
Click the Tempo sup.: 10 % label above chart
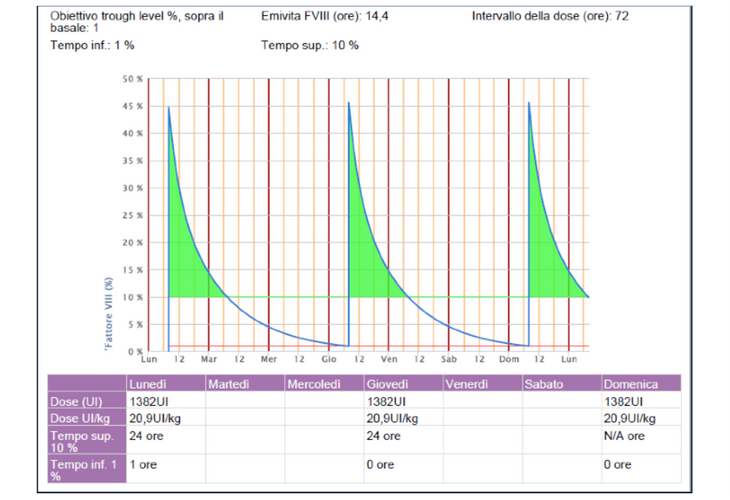(310, 46)
